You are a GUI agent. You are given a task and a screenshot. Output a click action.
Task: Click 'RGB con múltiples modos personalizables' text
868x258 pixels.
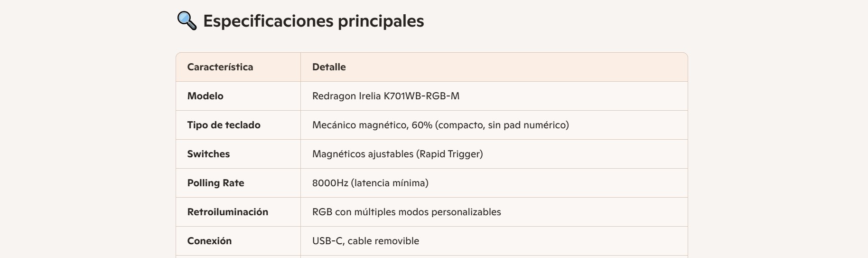pyautogui.click(x=406, y=212)
